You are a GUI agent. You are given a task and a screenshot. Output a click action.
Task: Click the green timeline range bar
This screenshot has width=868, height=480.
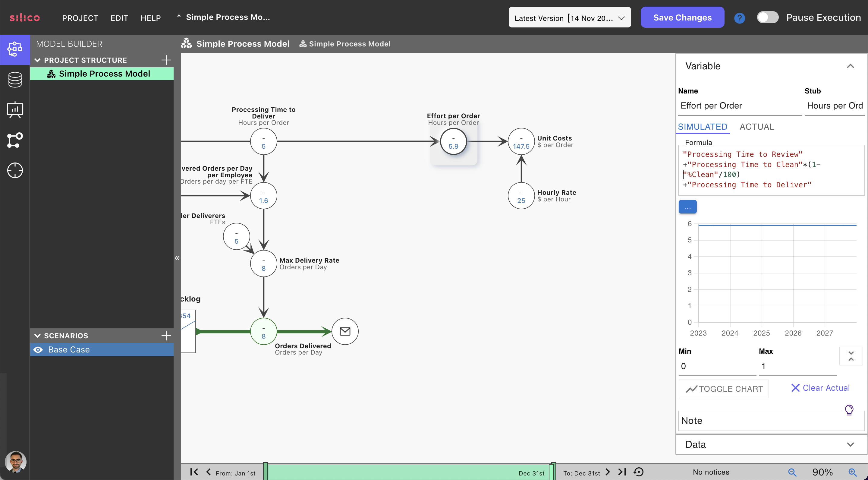pos(408,472)
